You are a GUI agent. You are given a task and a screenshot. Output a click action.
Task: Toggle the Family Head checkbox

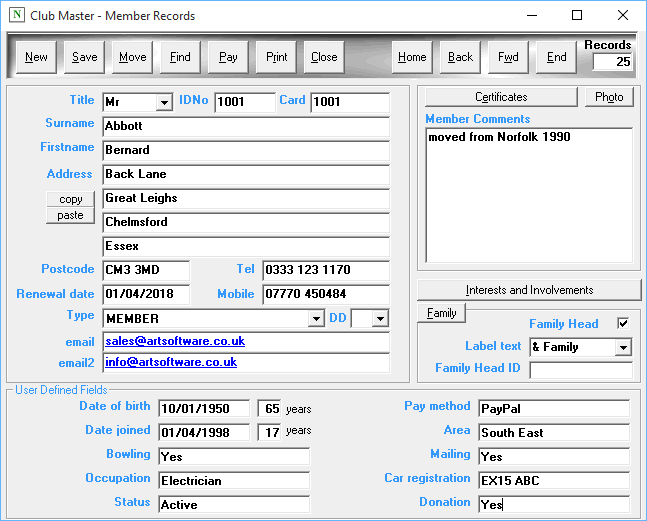(x=623, y=323)
